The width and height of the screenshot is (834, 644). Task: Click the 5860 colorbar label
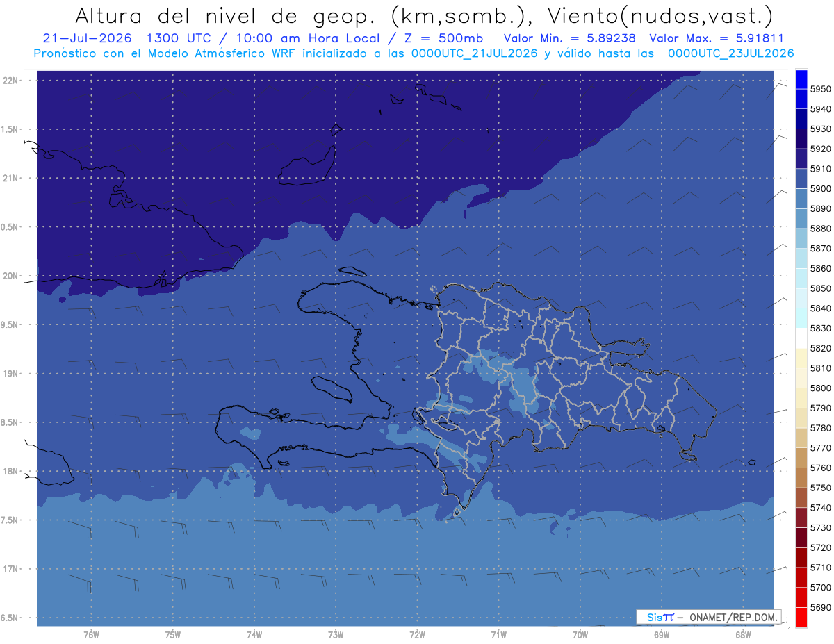[821, 268]
